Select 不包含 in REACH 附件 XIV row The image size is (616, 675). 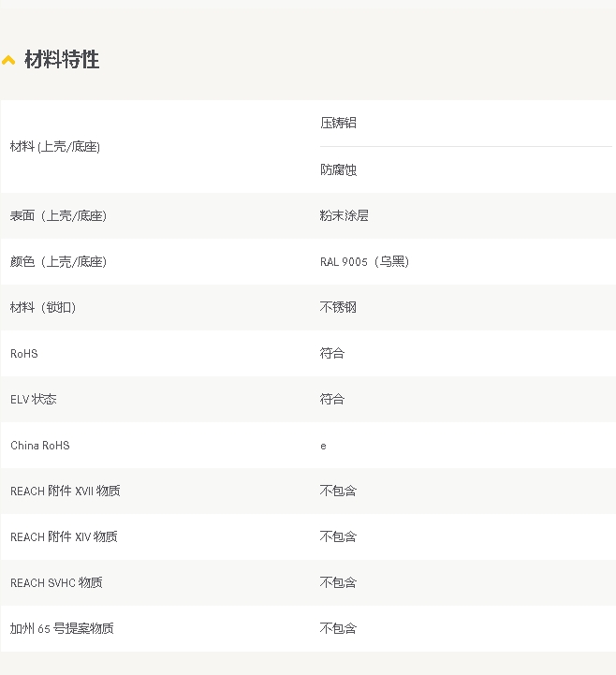(x=338, y=536)
